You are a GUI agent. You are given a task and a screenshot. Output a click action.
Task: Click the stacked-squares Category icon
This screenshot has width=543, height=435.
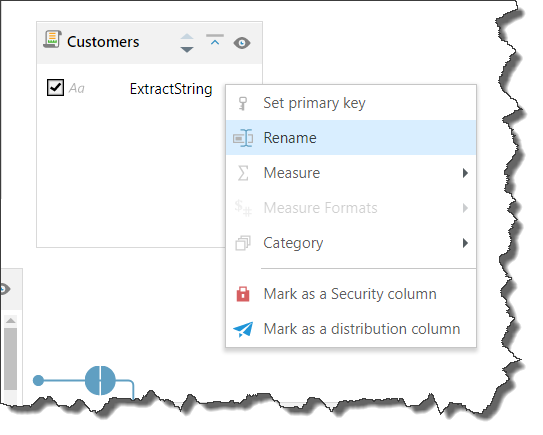click(243, 243)
